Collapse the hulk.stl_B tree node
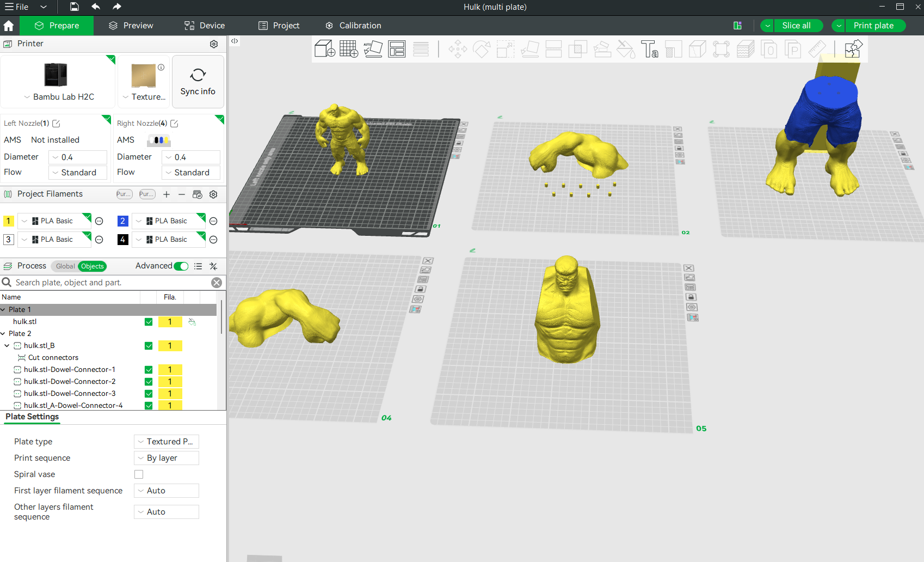This screenshot has width=924, height=562. point(7,346)
